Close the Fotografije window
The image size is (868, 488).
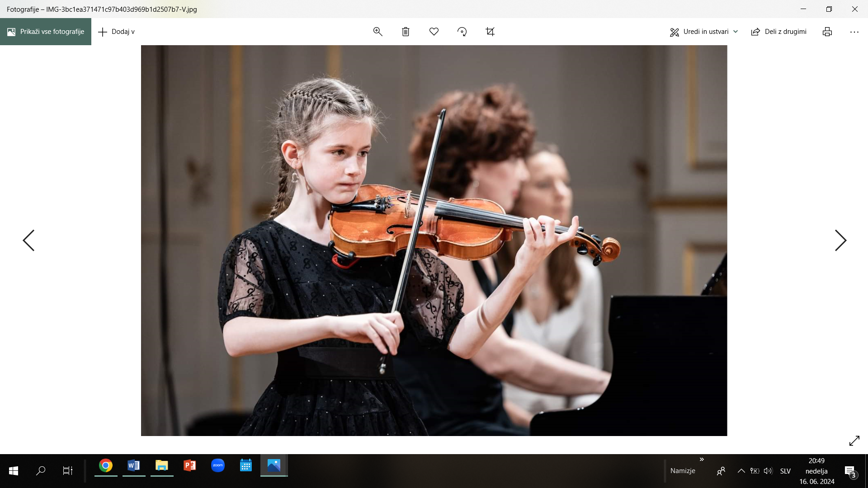[x=855, y=9]
